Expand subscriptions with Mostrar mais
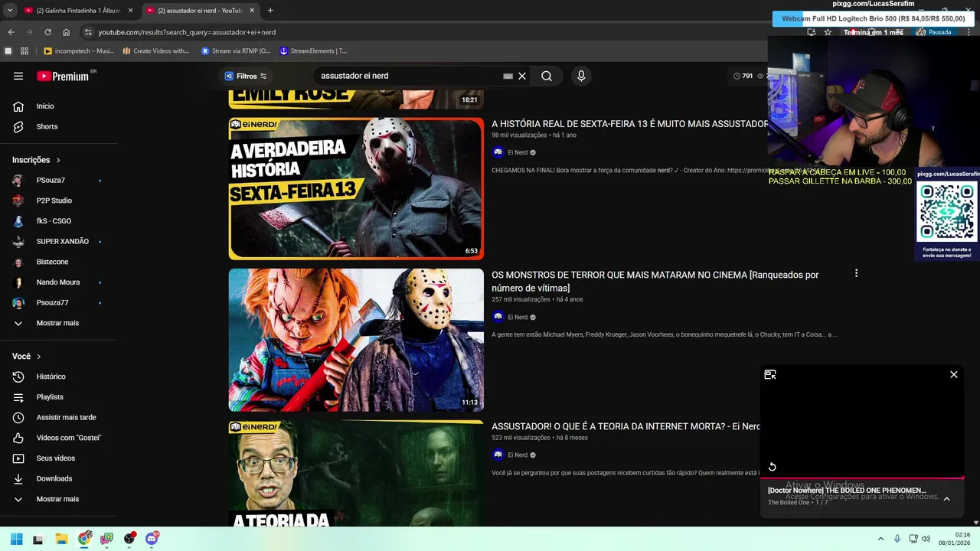Viewport: 980px width, 551px height. pyautogui.click(x=58, y=323)
